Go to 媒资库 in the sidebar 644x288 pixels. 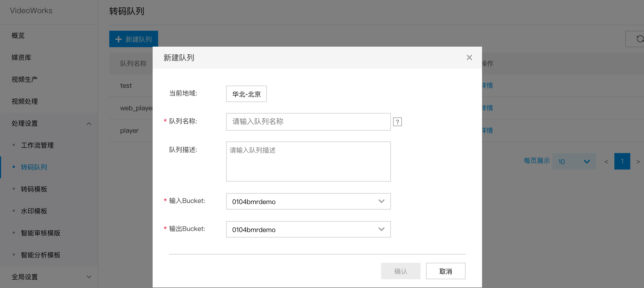21,58
